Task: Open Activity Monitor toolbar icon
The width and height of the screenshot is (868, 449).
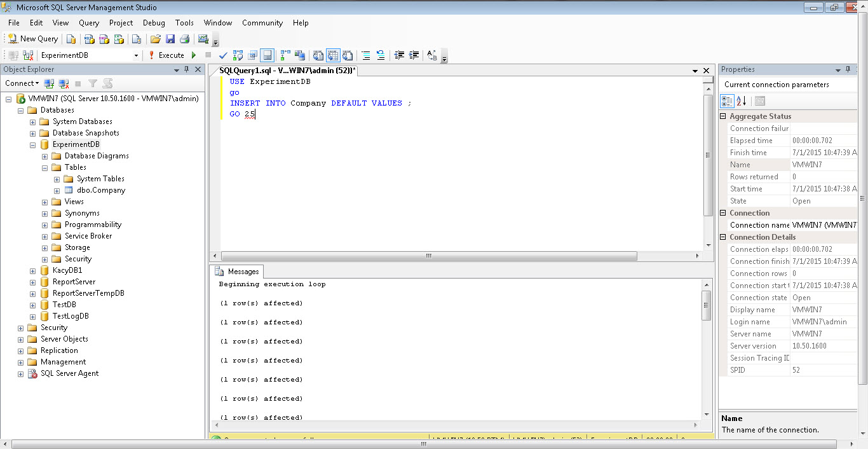Action: (x=203, y=39)
